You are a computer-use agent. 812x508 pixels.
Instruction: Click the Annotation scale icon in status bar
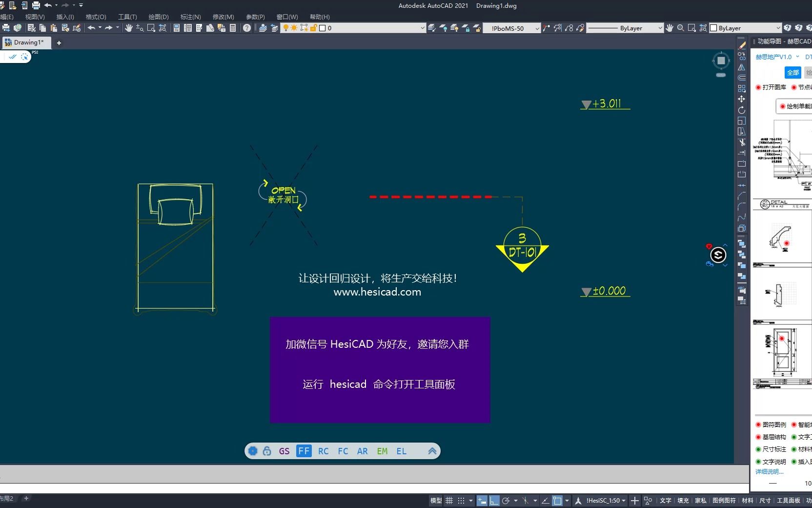pyautogui.click(x=578, y=500)
